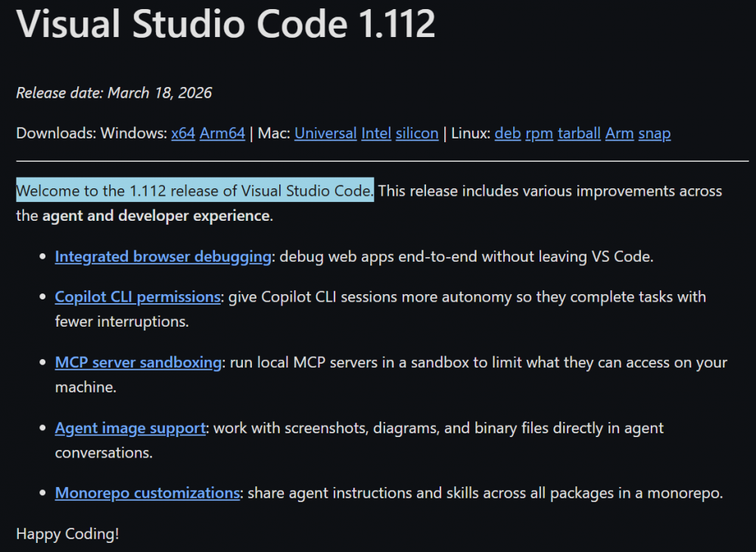The height and width of the screenshot is (552, 756).
Task: Open the Mac Universal download link
Action: [325, 134]
